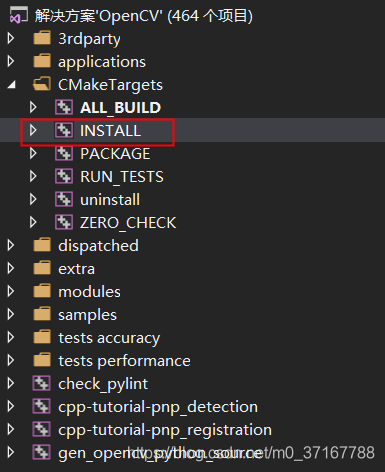
Task: Click the tests performance folder icon
Action: coord(42,360)
